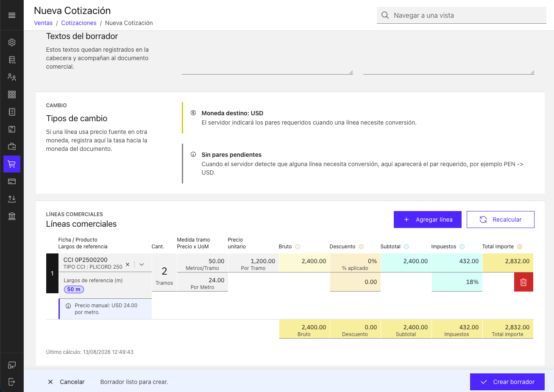
Task: Click the 2,832.00 Total importe summary cell
Action: [x=508, y=329]
